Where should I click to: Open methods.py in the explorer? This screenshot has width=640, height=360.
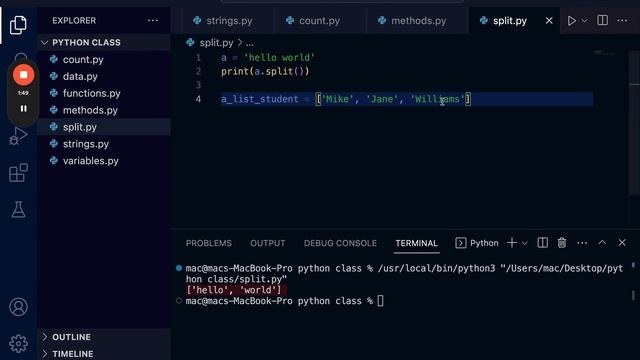pyautogui.click(x=90, y=110)
